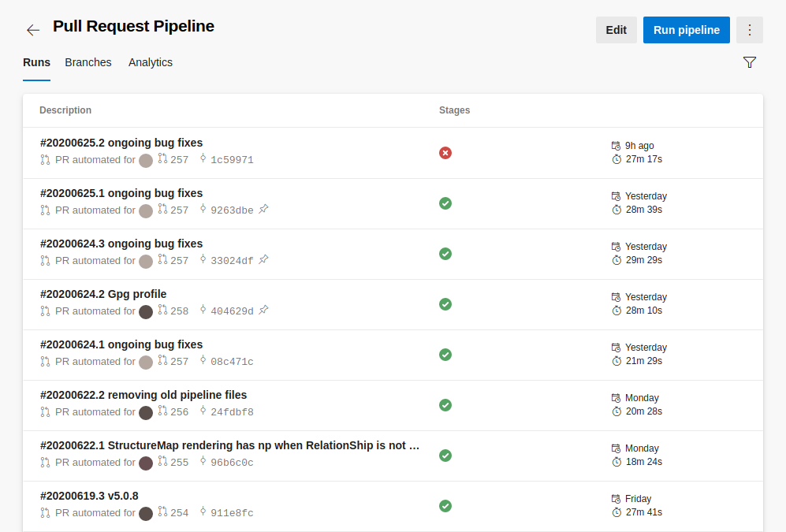
Task: Click commit hash 33024df
Action: click(232, 261)
